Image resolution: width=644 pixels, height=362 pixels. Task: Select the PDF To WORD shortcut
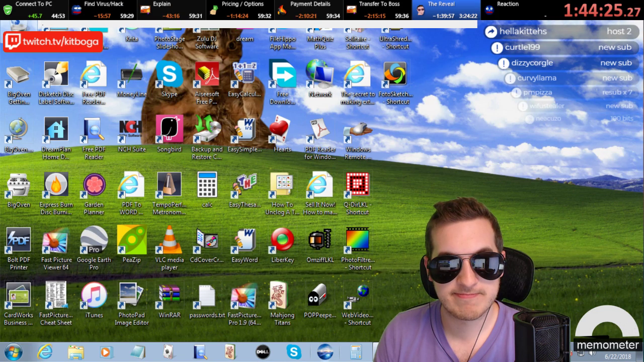click(x=132, y=194)
